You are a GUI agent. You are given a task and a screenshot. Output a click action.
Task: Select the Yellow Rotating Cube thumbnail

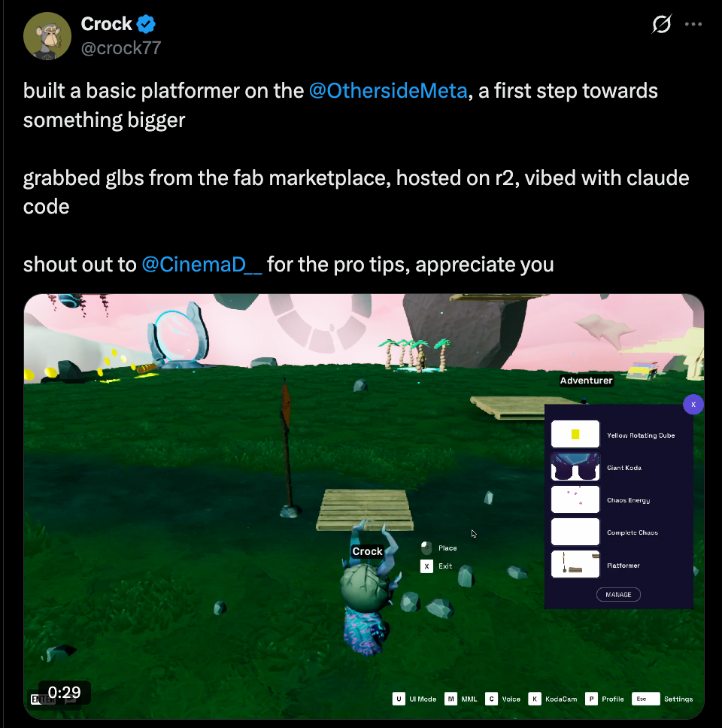pyautogui.click(x=575, y=434)
